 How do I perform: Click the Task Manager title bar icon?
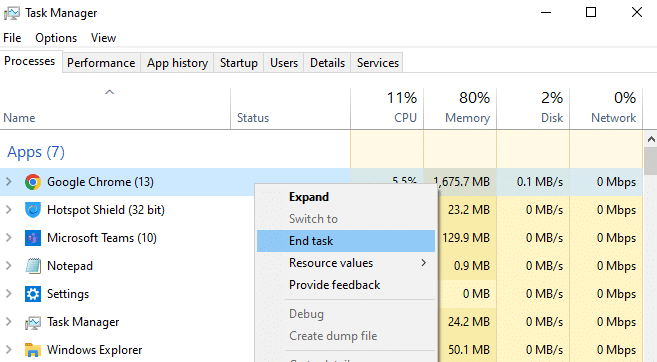point(12,13)
